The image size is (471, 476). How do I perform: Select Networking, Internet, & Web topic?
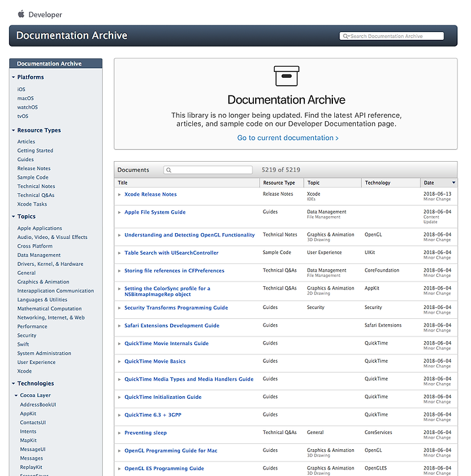(x=51, y=318)
